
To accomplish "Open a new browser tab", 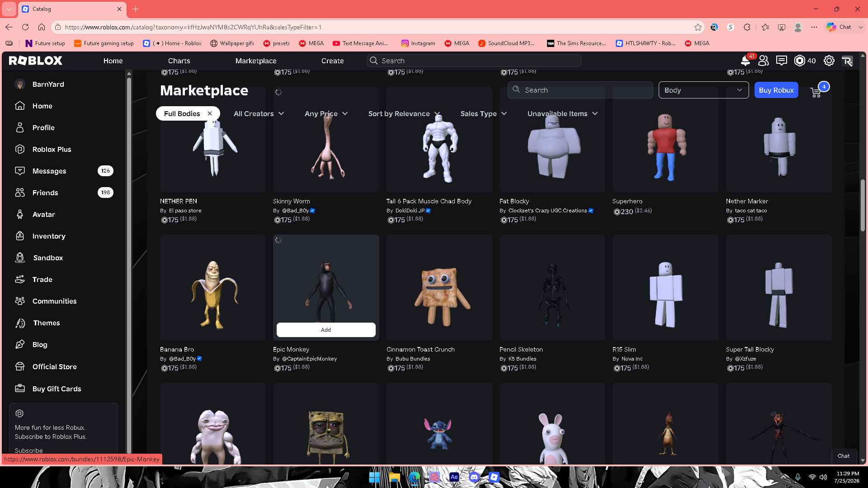I will (136, 9).
